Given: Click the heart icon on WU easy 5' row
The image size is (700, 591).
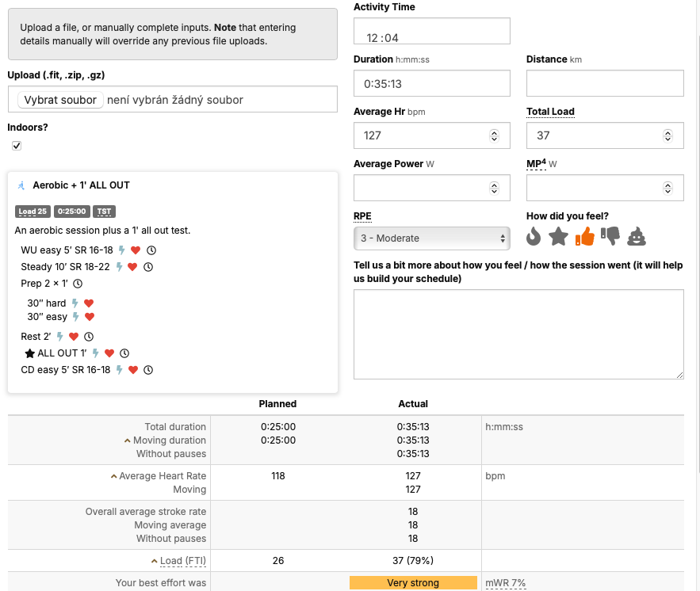Looking at the screenshot, I should pos(136,250).
